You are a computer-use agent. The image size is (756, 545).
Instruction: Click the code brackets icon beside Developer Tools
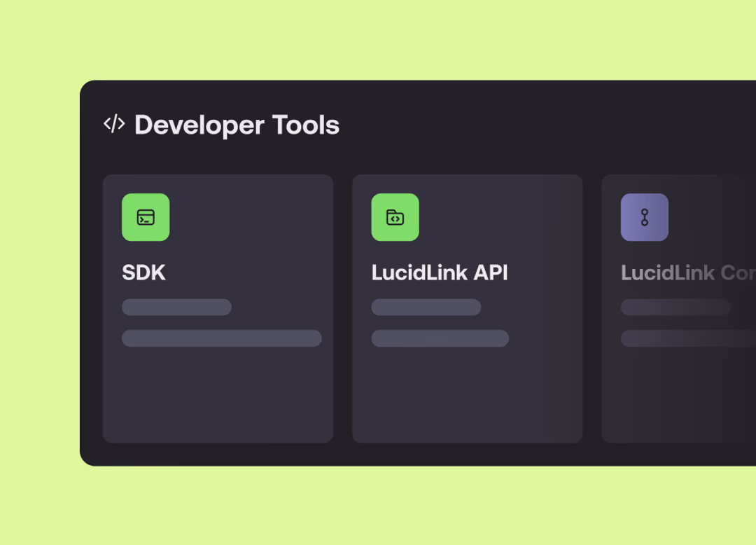[114, 124]
